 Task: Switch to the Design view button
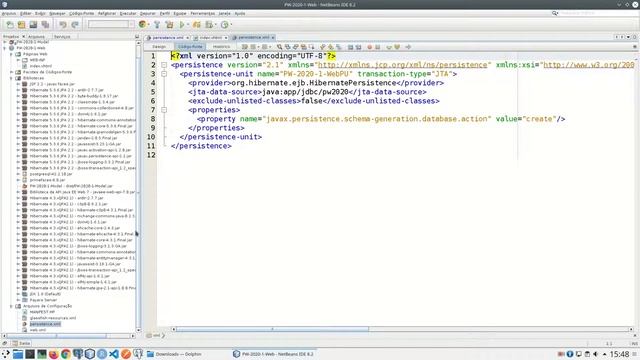coord(159,47)
